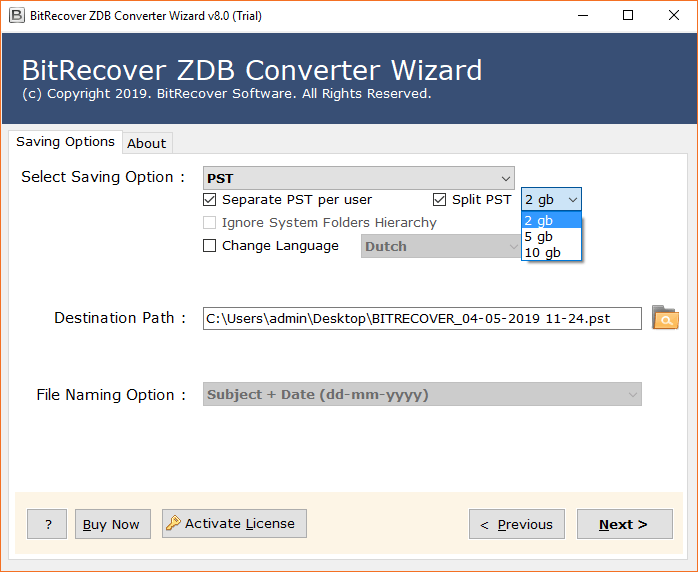
Task: Click inside the Destination Path field
Action: click(x=422, y=318)
